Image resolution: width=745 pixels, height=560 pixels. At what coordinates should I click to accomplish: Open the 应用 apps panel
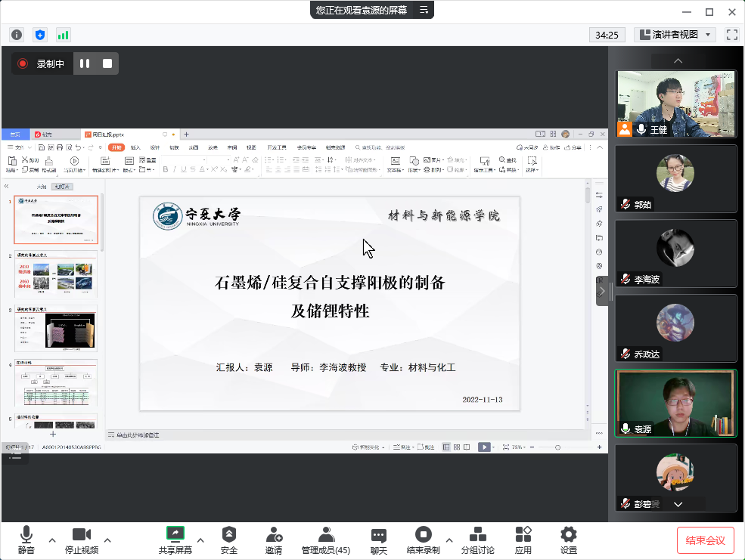[x=523, y=540]
